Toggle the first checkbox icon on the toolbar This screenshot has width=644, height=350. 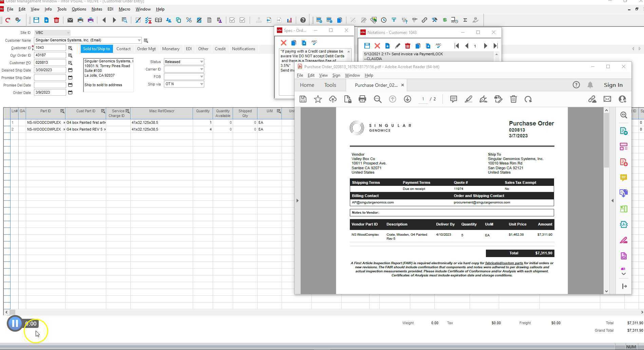[232, 20]
